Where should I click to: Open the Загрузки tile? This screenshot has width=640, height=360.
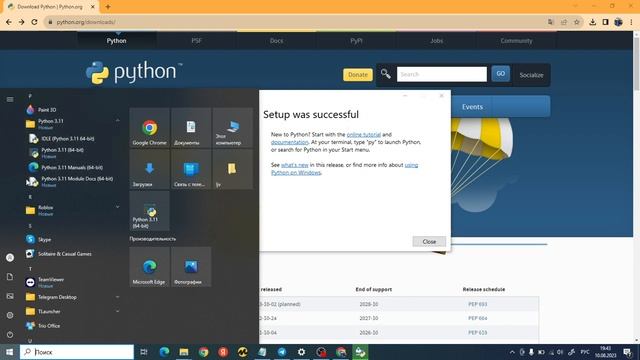(149, 169)
